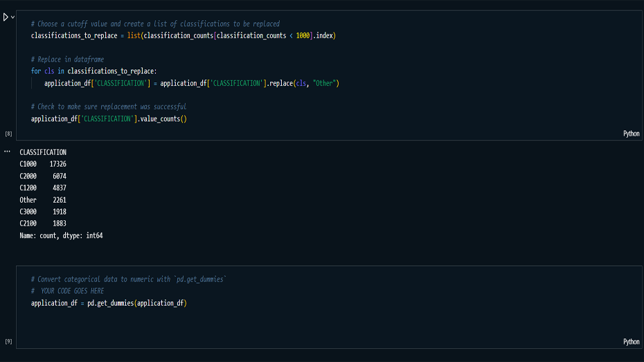Click the CLASSIFICATION header in the output

click(x=43, y=152)
